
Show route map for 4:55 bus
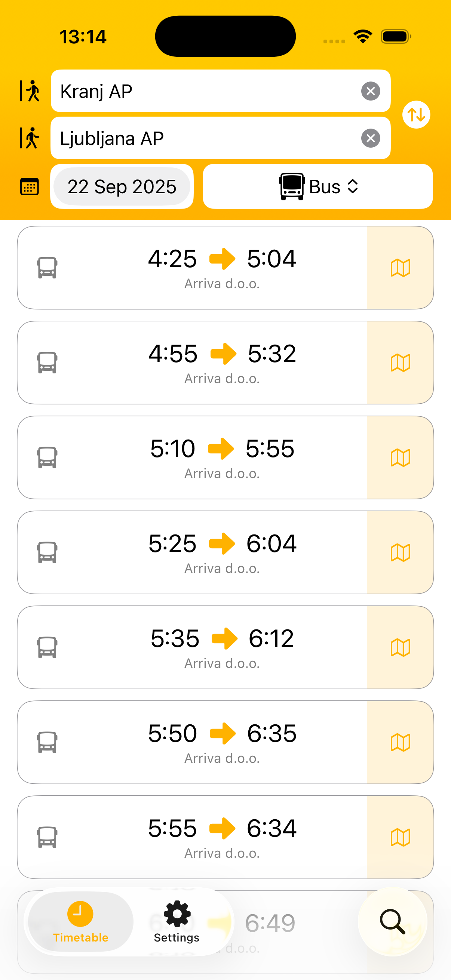400,363
